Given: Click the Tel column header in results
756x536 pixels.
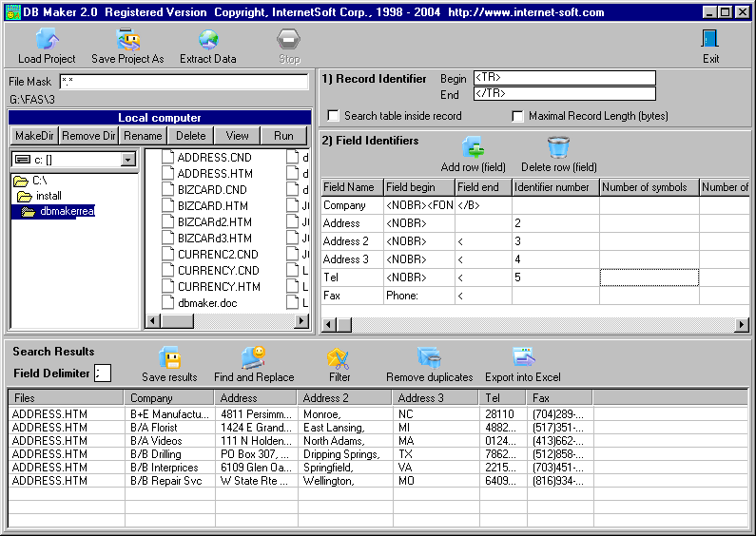Looking at the screenshot, I should (502, 397).
